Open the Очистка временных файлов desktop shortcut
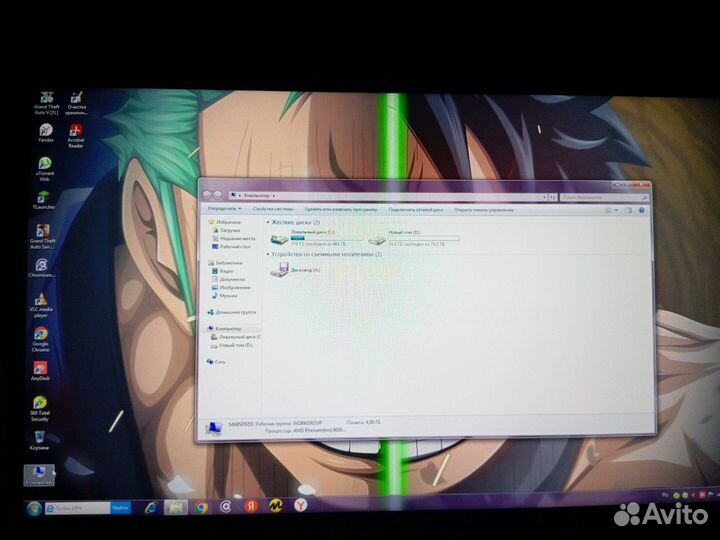The height and width of the screenshot is (540, 720). [76, 103]
